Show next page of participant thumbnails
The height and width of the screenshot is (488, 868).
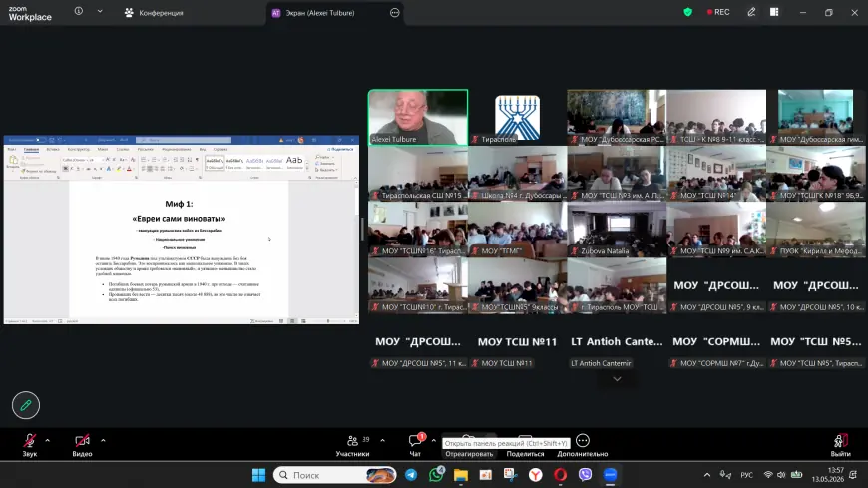click(x=617, y=379)
